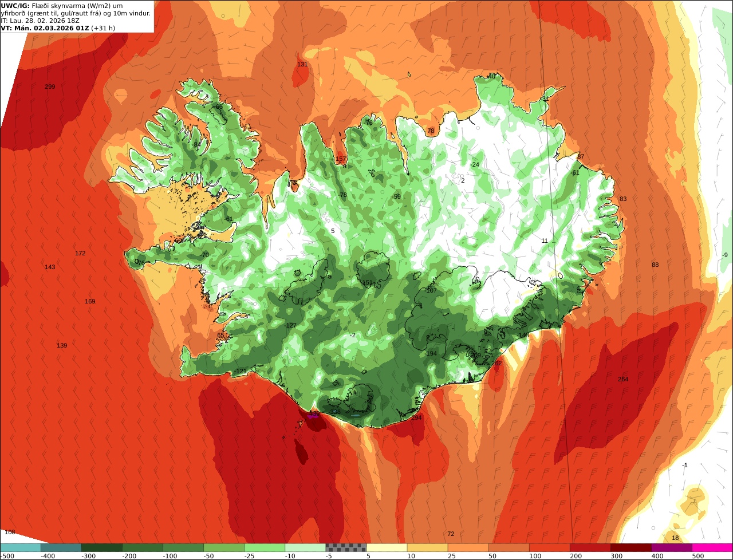Click the darkest green -300 to -200 legend swatch
This screenshot has height=560, width=733.
(102, 547)
